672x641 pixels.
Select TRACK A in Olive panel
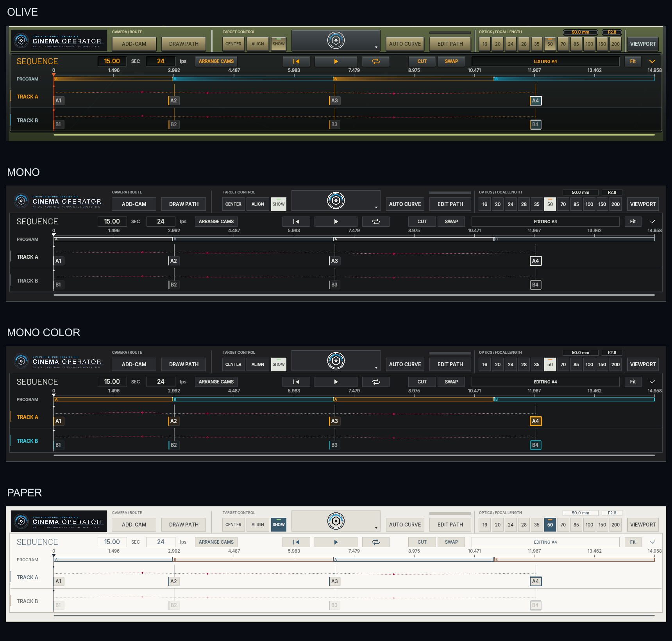pyautogui.click(x=27, y=97)
